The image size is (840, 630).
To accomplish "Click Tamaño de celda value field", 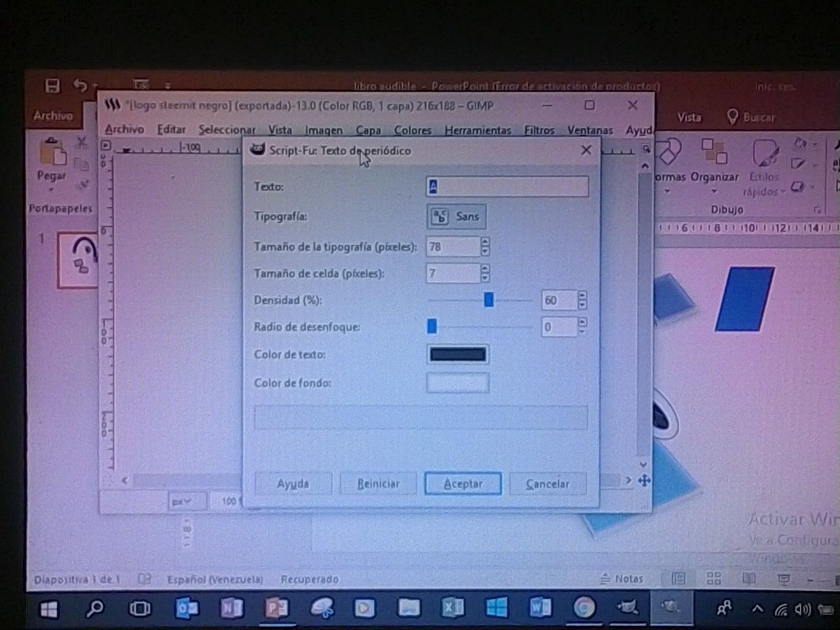I will point(453,273).
